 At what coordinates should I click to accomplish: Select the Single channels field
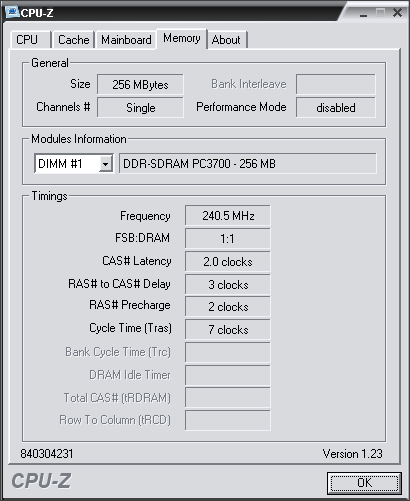pyautogui.click(x=140, y=107)
